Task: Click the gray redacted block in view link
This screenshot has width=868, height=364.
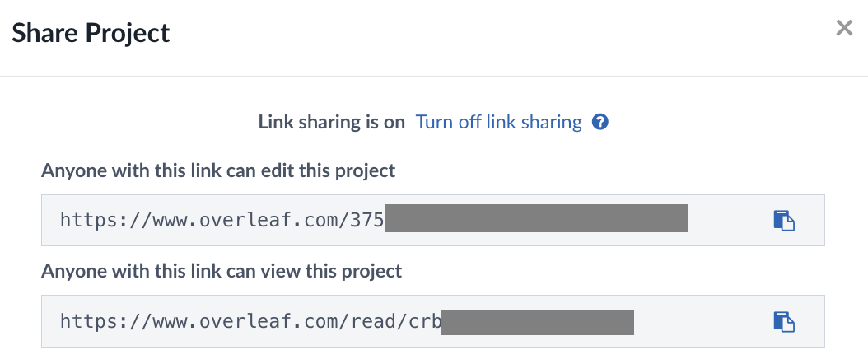Action: click(538, 321)
